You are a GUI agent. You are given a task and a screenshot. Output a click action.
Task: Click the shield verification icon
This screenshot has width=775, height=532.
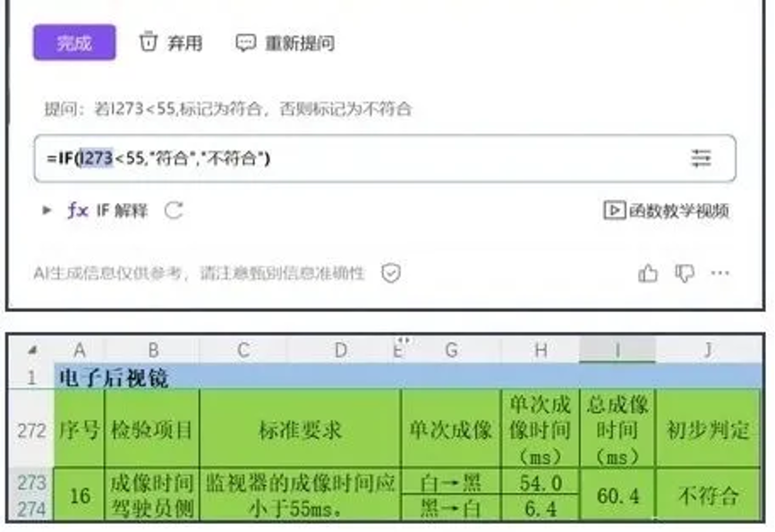[390, 273]
